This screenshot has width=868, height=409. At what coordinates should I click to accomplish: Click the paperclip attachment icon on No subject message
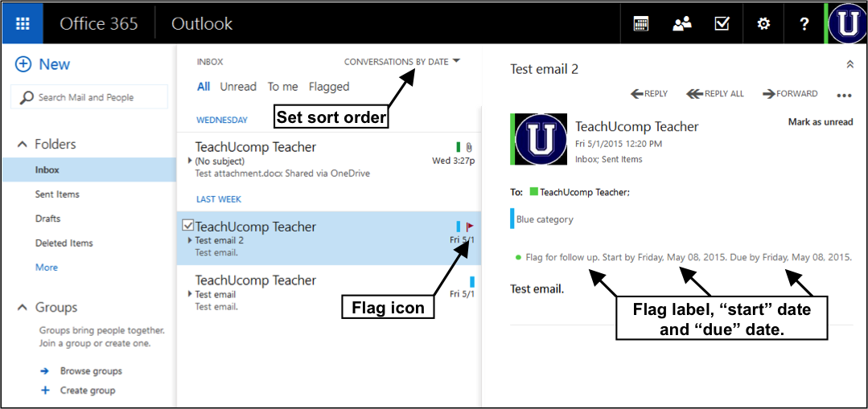(x=469, y=147)
